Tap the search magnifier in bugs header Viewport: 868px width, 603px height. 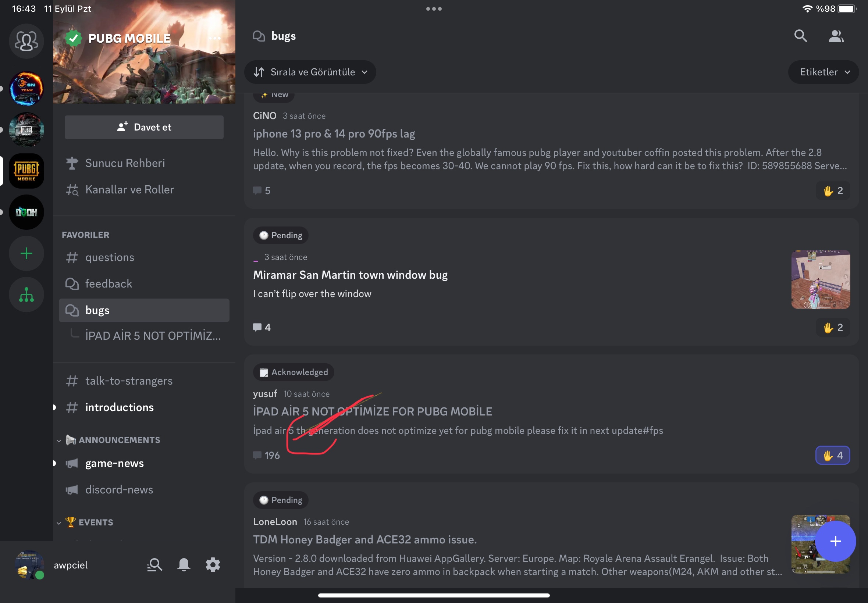click(x=800, y=36)
